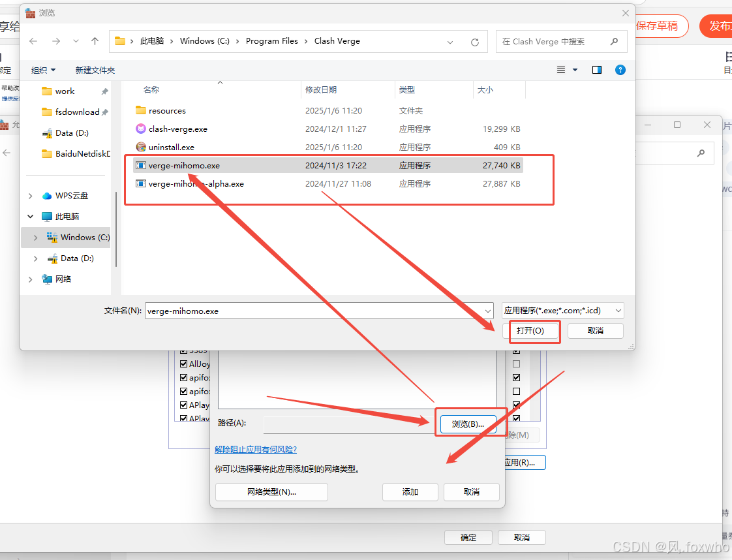Sort files by 修改日期 column

click(x=321, y=89)
